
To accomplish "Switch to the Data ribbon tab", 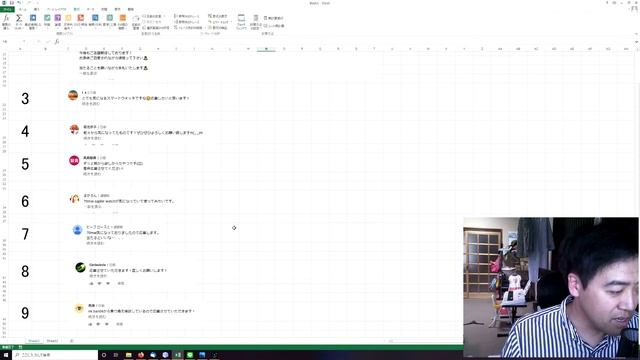I will (91, 9).
